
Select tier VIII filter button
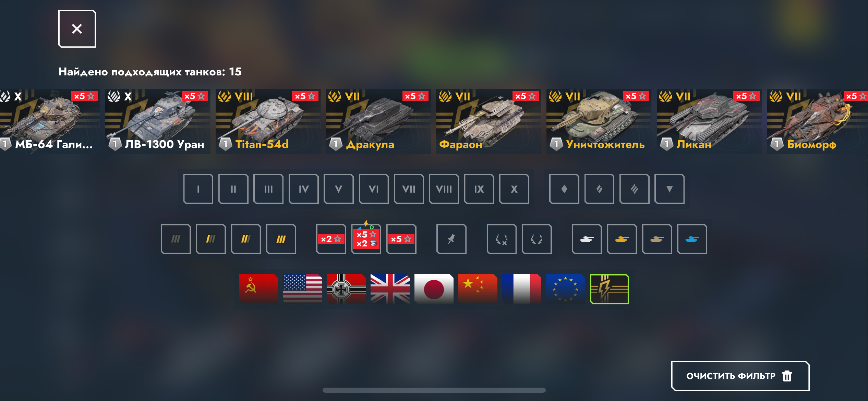click(444, 189)
